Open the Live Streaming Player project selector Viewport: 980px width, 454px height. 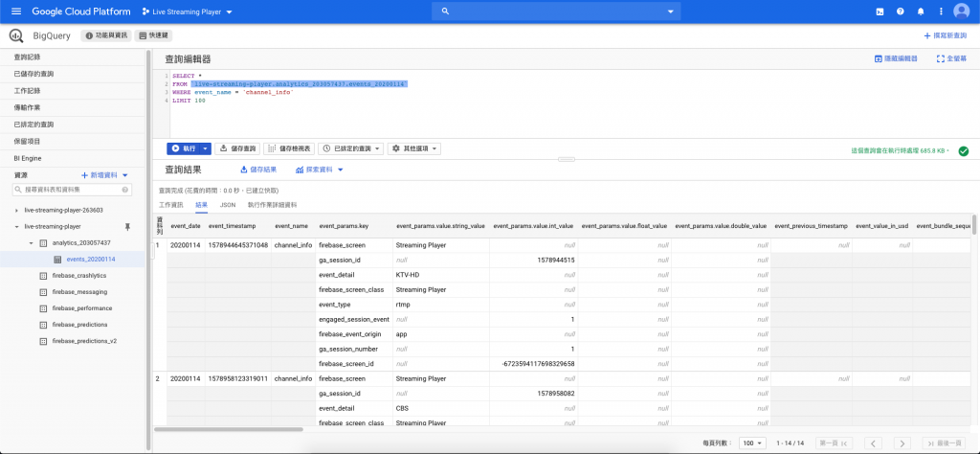click(x=187, y=11)
